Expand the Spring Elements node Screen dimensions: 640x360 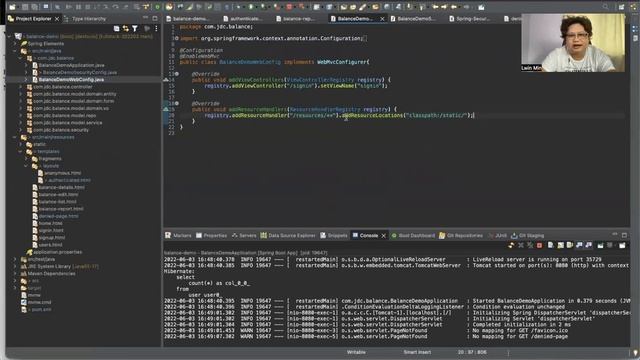tap(16, 44)
